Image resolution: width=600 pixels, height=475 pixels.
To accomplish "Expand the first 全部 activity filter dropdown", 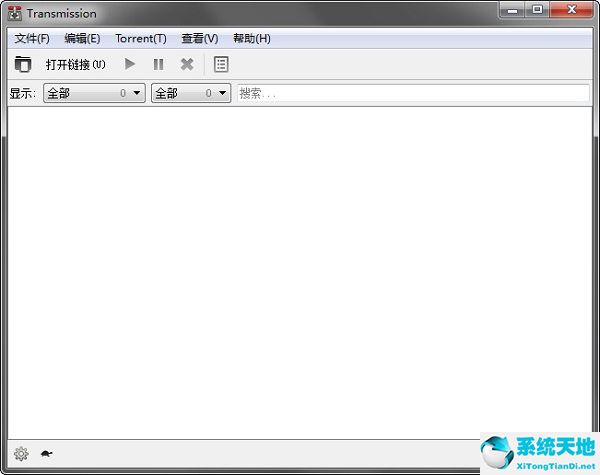I will click(x=95, y=93).
